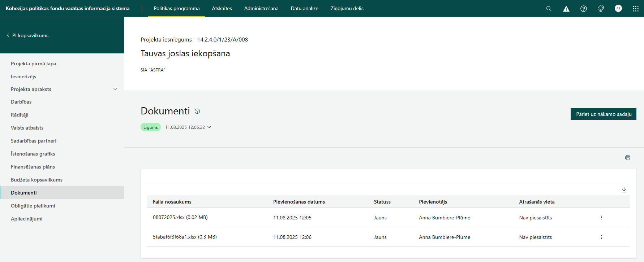
Task: Click file name 08072025.xlsx (0.02 MB)
Action: pos(180,217)
